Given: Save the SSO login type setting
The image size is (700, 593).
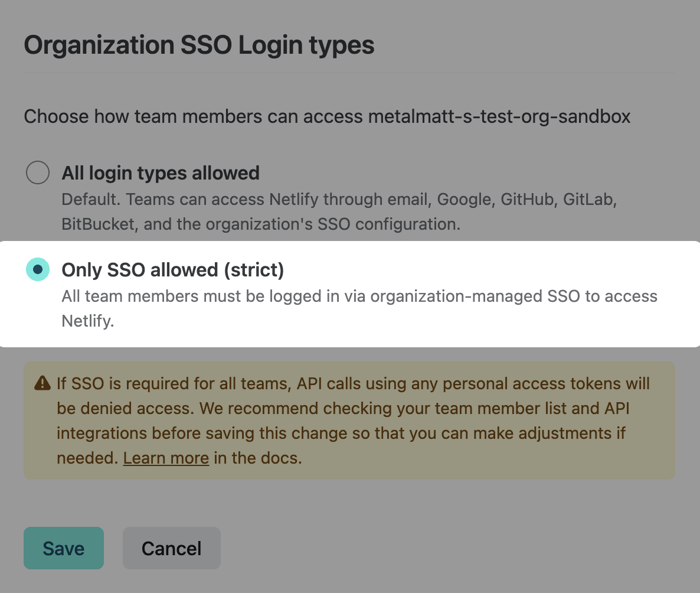Looking at the screenshot, I should [x=64, y=548].
